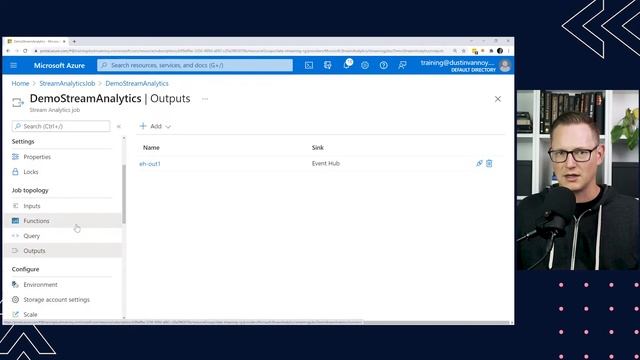Open Cloud Shell from the top bar
The height and width of the screenshot is (360, 640).
click(x=309, y=65)
